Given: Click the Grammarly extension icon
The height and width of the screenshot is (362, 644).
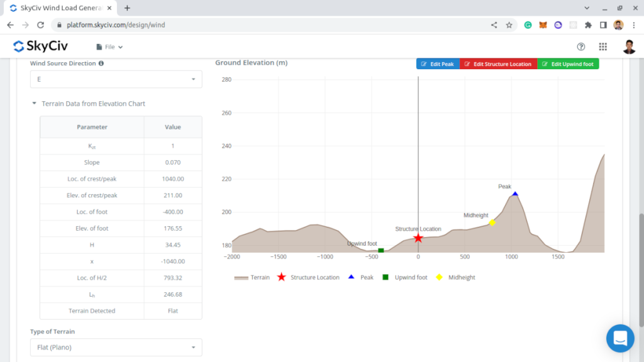Looking at the screenshot, I should [x=528, y=25].
